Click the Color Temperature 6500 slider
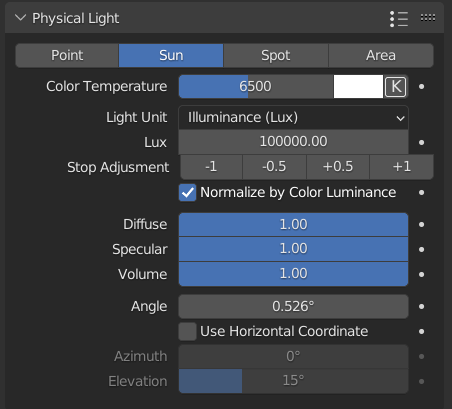 [256, 86]
